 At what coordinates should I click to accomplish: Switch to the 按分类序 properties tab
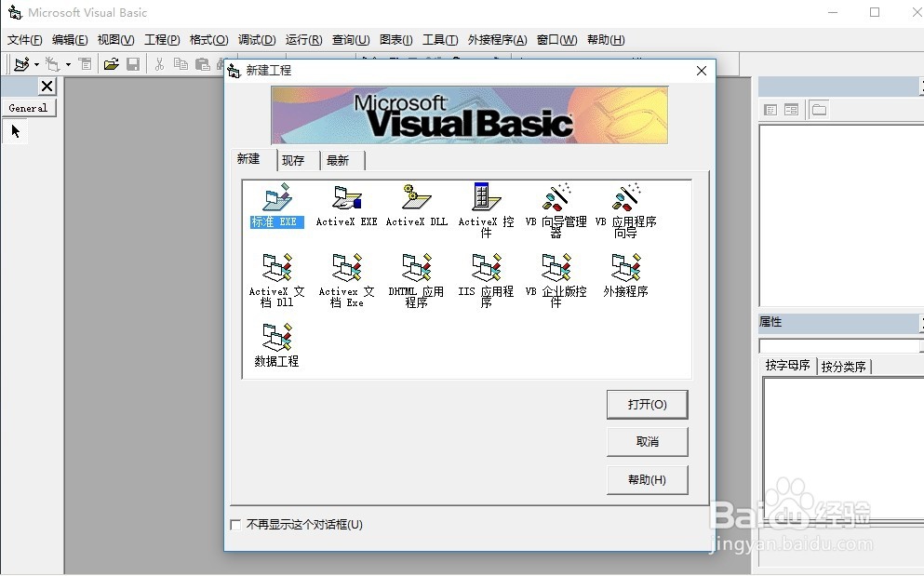[x=843, y=367]
